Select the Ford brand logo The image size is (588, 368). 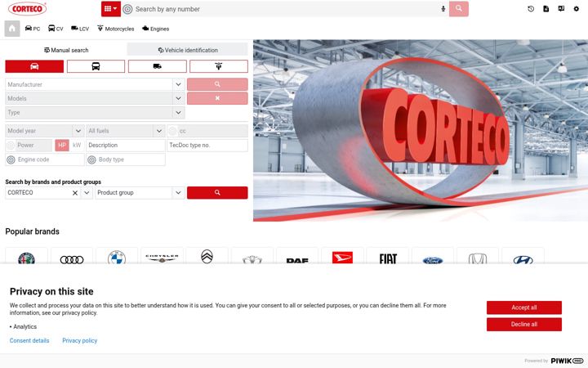[433, 260]
